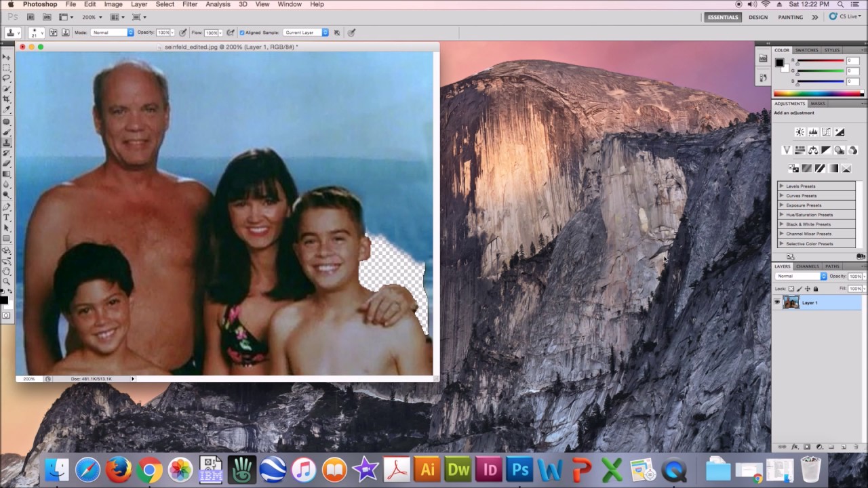Viewport: 868px width, 488px height.
Task: Open the Sample Current Layer dropdown
Action: click(x=305, y=33)
